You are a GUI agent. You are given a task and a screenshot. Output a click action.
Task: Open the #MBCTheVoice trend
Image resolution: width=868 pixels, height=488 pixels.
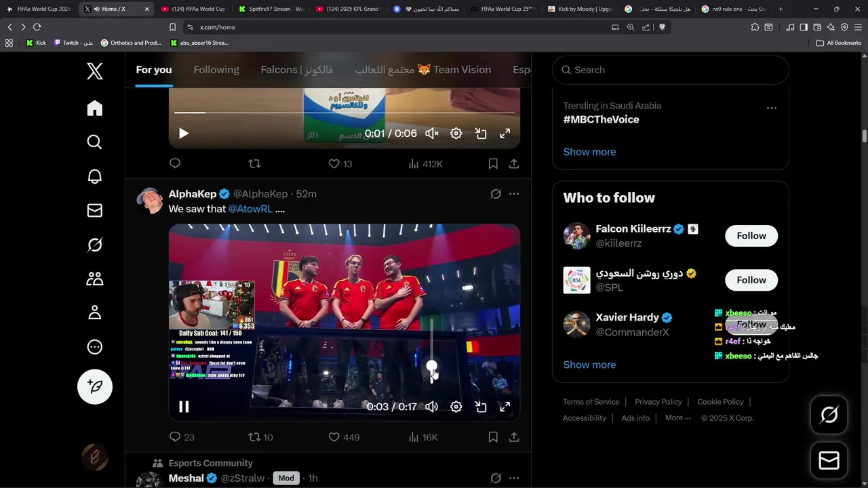pos(601,119)
